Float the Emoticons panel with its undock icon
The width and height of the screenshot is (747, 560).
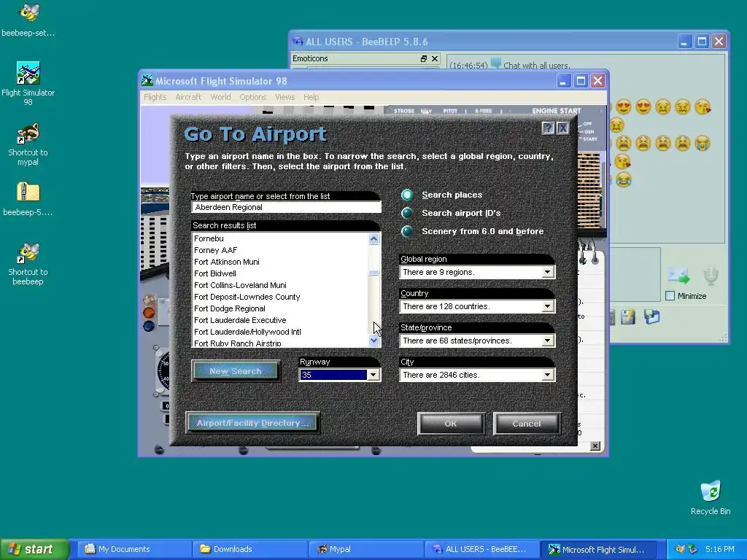point(424,58)
